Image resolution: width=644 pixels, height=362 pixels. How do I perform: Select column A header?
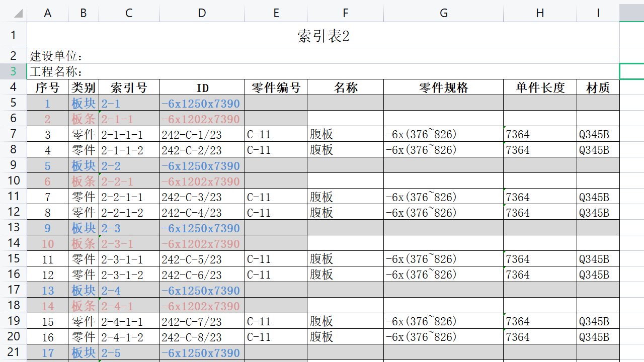(x=48, y=13)
